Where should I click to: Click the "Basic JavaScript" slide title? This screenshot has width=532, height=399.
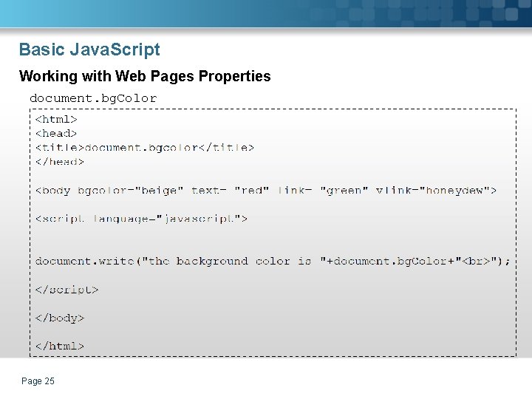pos(89,50)
